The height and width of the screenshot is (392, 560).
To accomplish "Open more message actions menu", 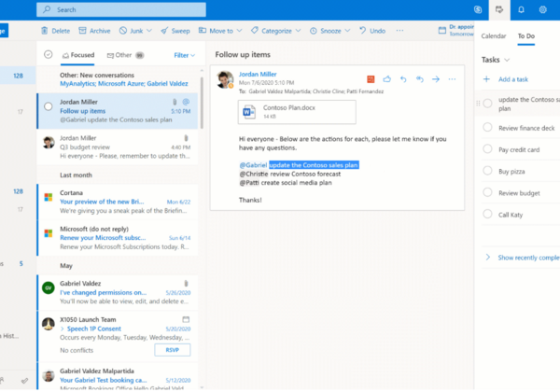I will 452,79.
